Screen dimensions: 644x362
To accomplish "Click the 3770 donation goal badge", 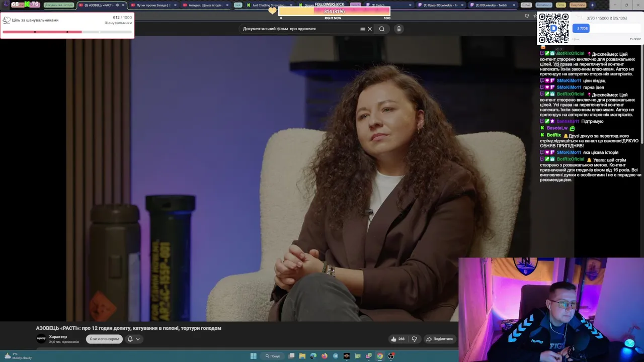I will tap(581, 28).
